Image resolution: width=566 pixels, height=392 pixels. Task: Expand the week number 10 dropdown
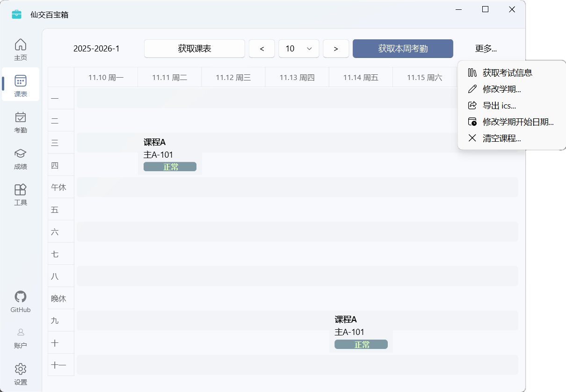coord(299,49)
